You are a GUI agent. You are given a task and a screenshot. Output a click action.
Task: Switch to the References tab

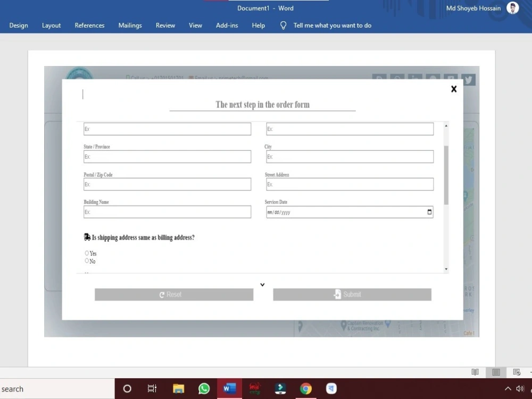coord(89,26)
